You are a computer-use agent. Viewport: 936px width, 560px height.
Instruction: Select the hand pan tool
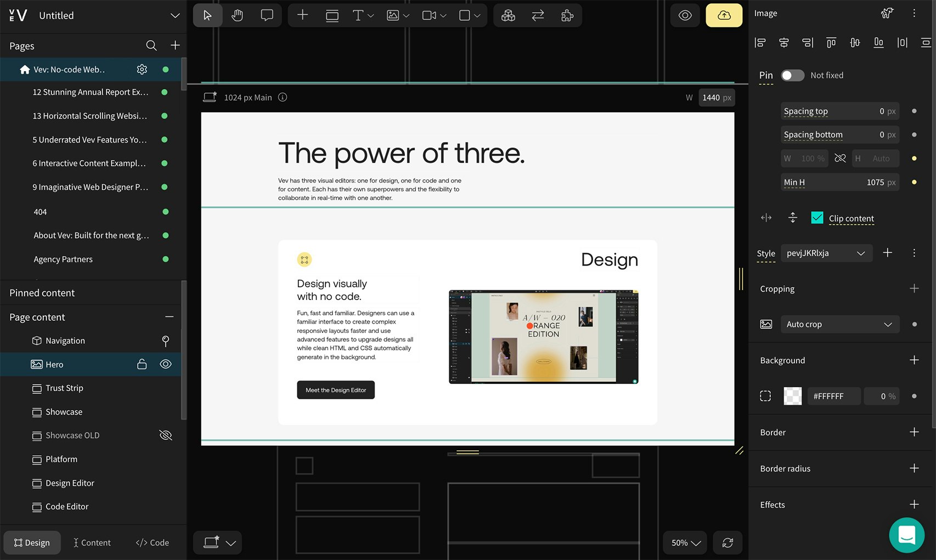tap(237, 15)
